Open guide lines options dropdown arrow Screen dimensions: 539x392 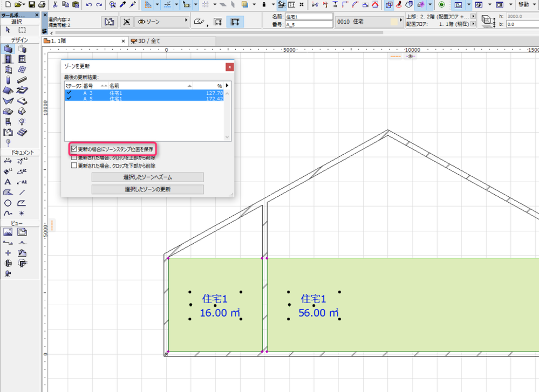158,4
